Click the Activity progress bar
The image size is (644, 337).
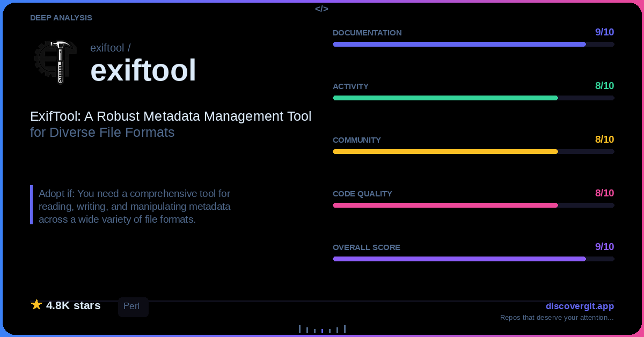[x=473, y=98]
